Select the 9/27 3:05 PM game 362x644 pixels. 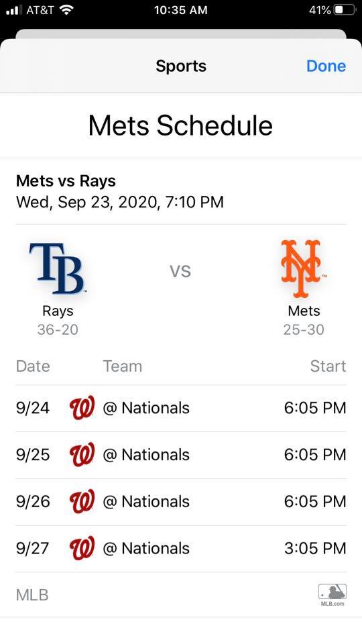coord(181,549)
